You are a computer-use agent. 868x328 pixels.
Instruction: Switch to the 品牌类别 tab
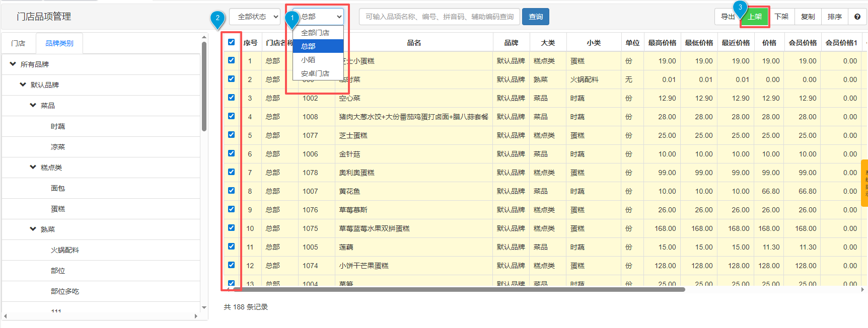(x=59, y=43)
